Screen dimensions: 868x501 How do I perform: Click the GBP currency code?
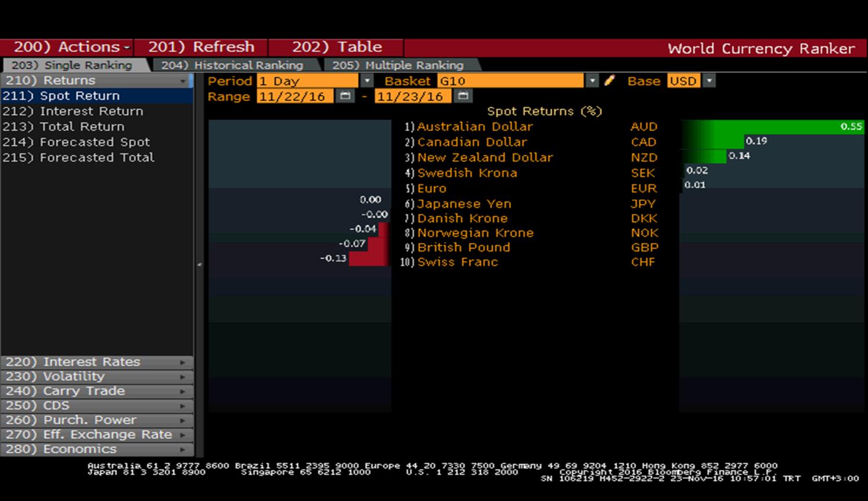pos(644,247)
